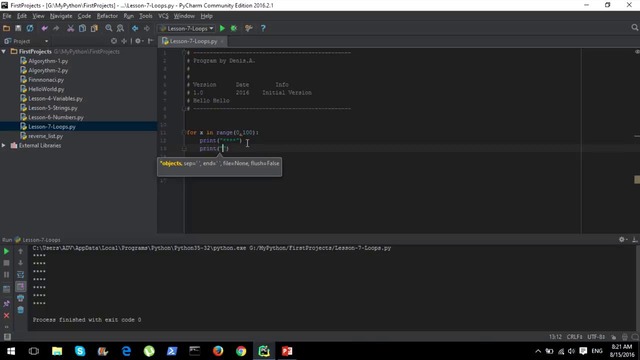Viewport: 640px width, 360px height.
Task: Click the Undo arrow in the toolbar
Action: tap(44, 28)
